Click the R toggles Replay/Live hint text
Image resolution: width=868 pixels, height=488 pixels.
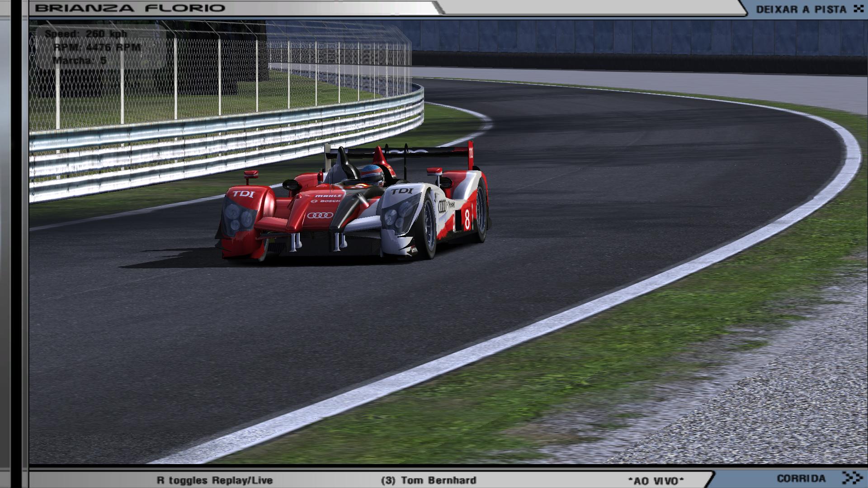coord(215,480)
